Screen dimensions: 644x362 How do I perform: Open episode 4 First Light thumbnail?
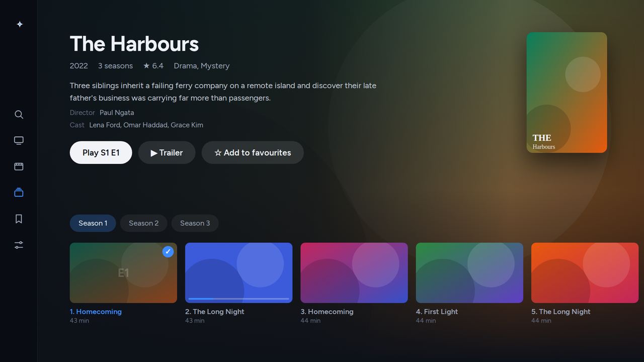coord(469,273)
